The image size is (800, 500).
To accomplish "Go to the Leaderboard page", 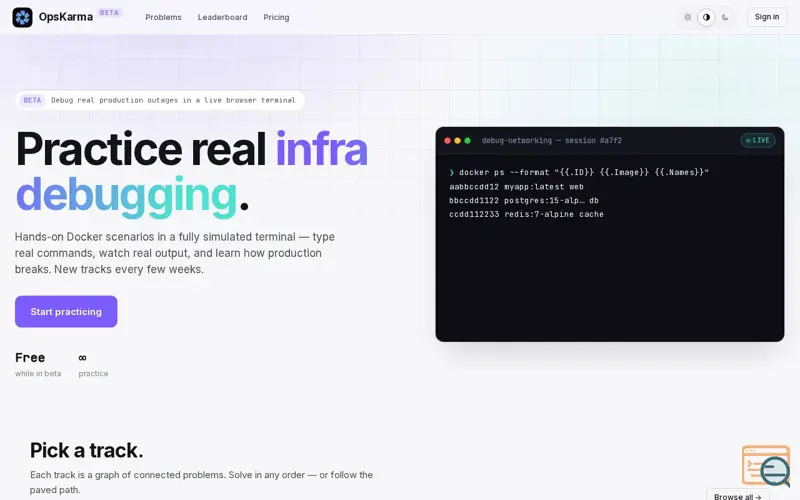I will pos(222,17).
